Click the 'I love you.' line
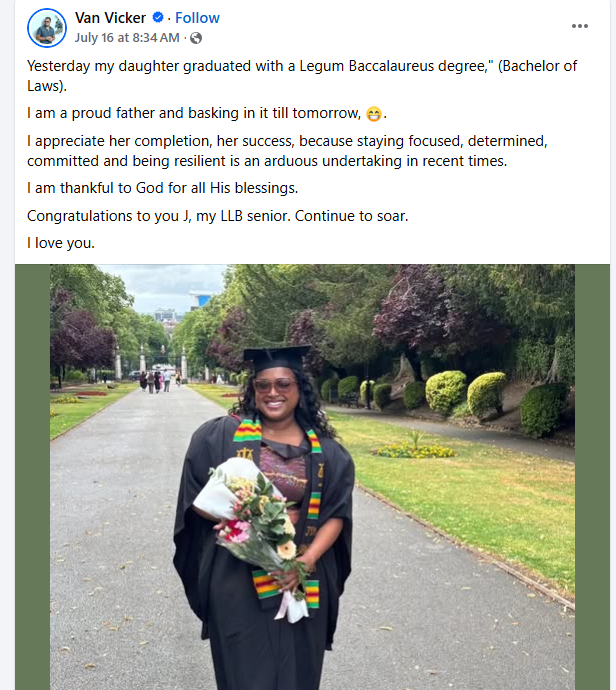The width and height of the screenshot is (616, 690). point(61,243)
